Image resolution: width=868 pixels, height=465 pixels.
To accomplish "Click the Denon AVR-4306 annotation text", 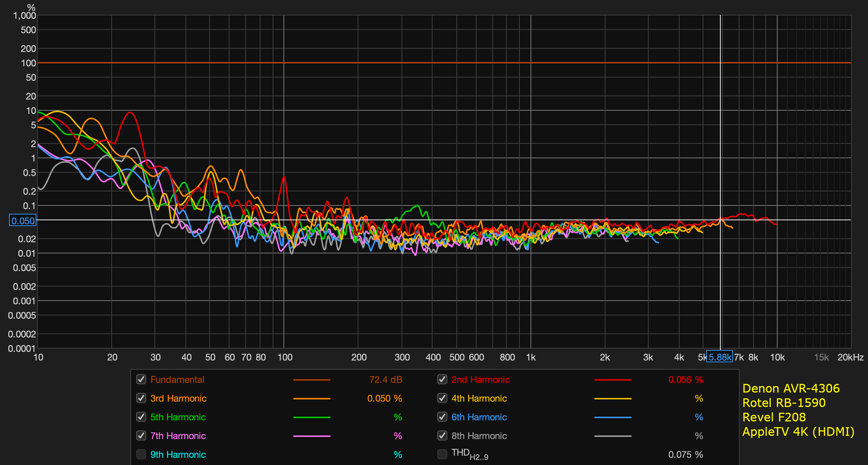I will (x=791, y=388).
